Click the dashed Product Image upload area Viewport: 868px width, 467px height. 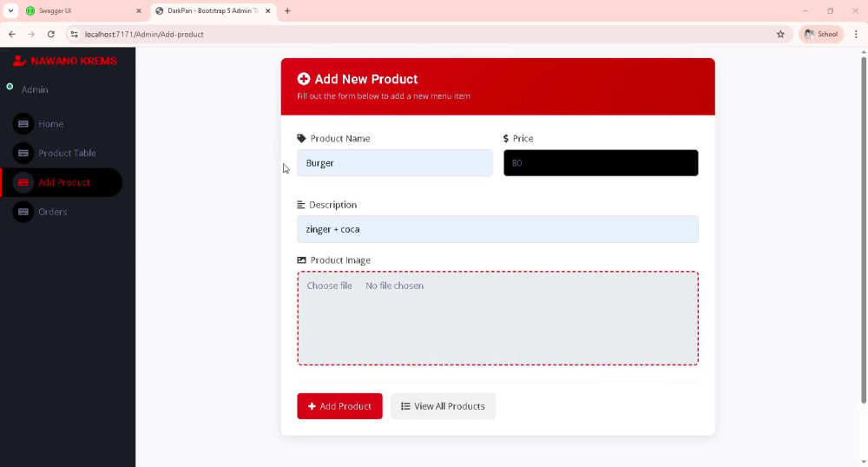click(497, 319)
